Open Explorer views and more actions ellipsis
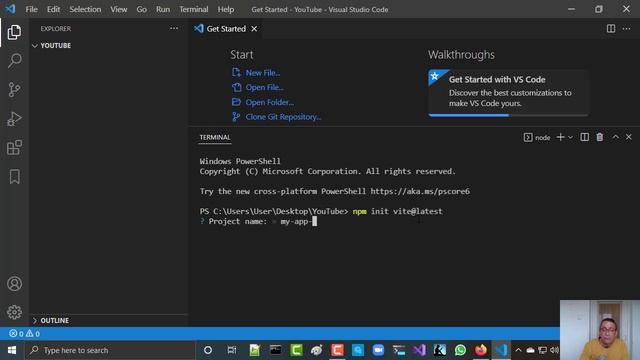The height and width of the screenshot is (360, 640). point(174,29)
